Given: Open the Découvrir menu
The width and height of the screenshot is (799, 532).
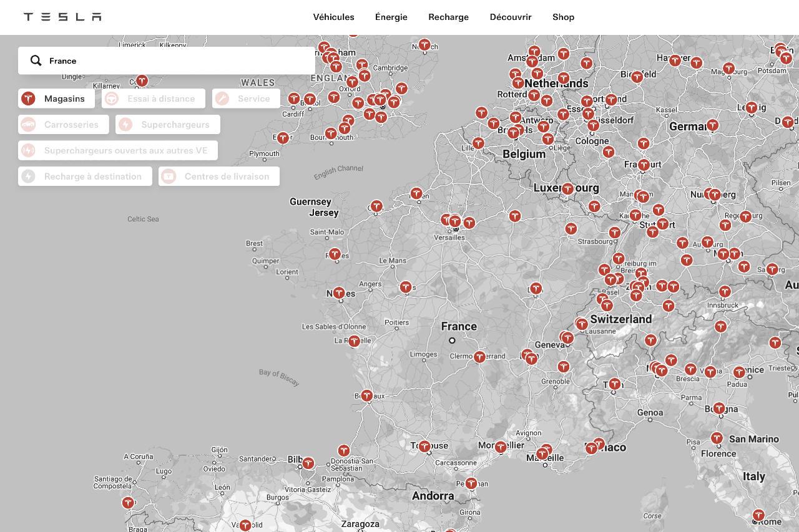Looking at the screenshot, I should pyautogui.click(x=510, y=17).
